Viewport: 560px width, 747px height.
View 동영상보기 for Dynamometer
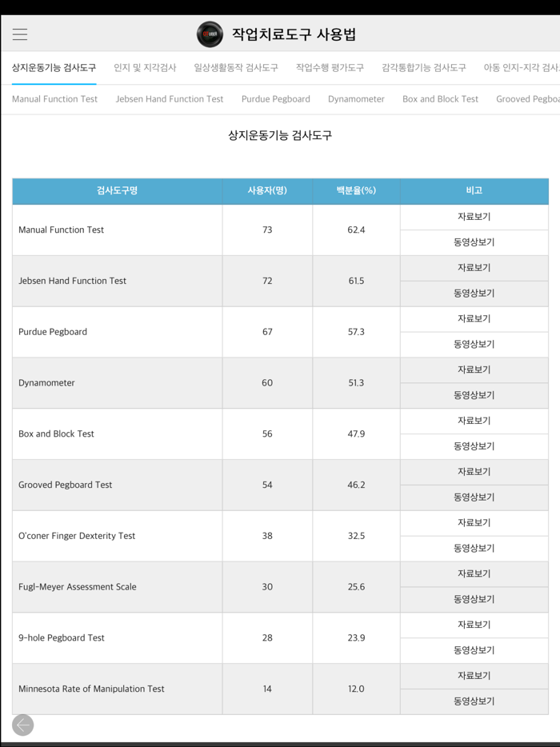click(x=474, y=395)
